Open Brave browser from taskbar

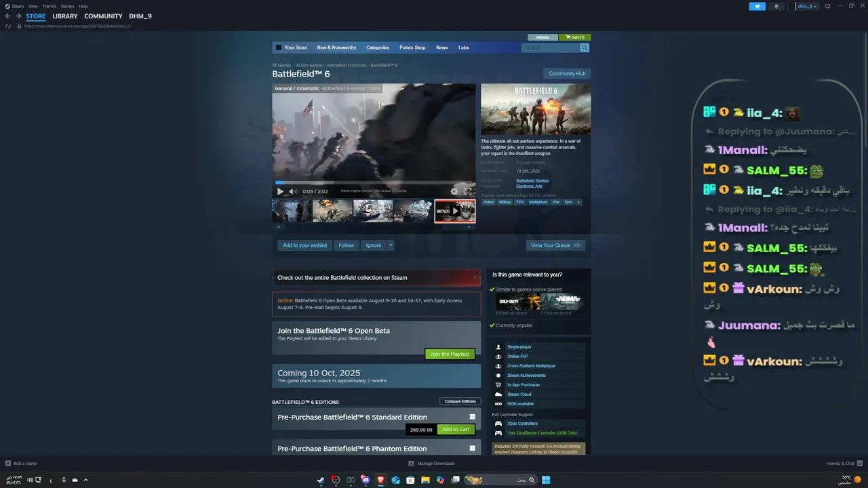point(380,480)
